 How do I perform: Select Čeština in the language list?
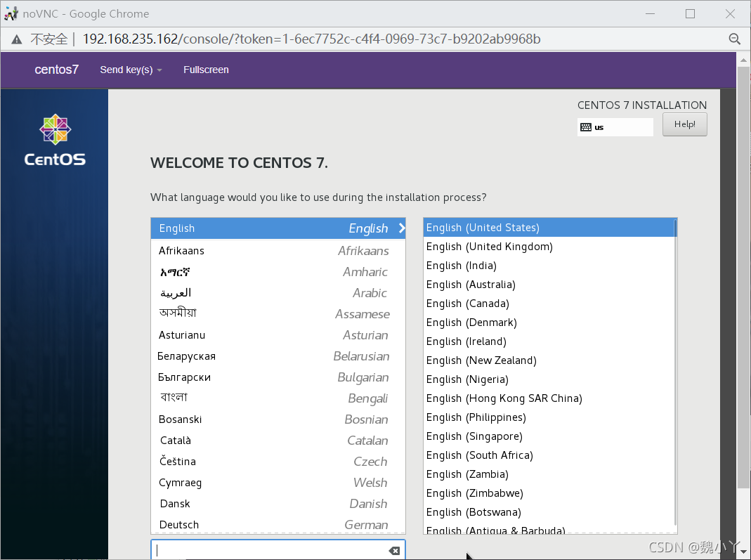[278, 462]
